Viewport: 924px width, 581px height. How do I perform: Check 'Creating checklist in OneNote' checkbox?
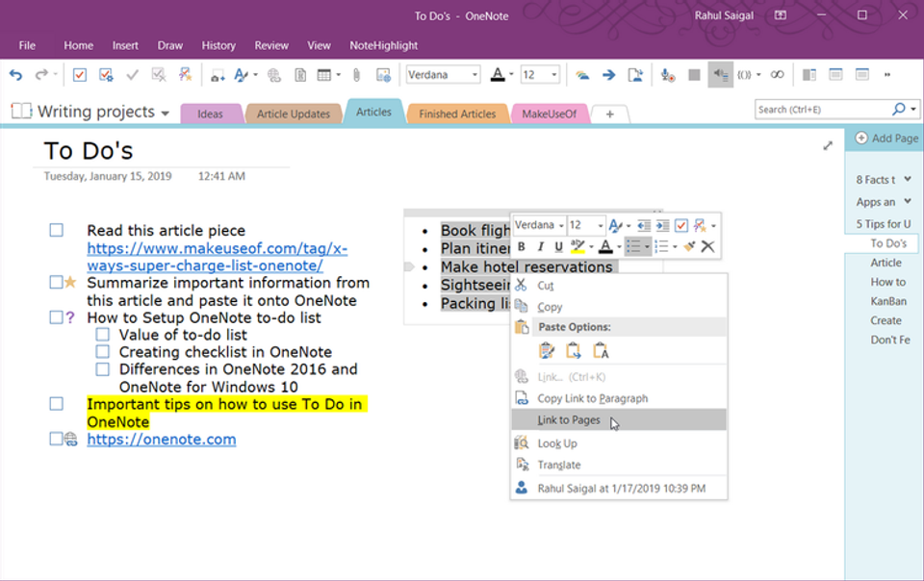coord(103,352)
